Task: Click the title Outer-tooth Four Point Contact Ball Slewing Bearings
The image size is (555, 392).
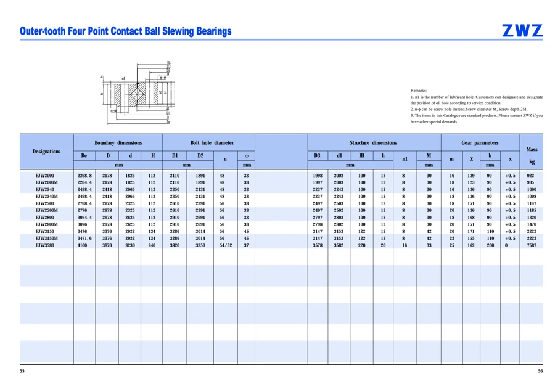Action: pos(126,31)
